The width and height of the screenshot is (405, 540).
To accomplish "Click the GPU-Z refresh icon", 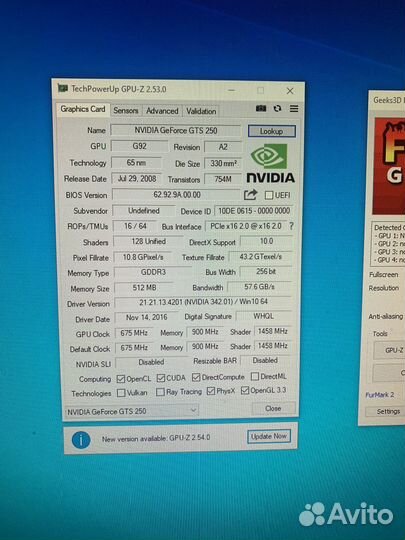I will [277, 109].
